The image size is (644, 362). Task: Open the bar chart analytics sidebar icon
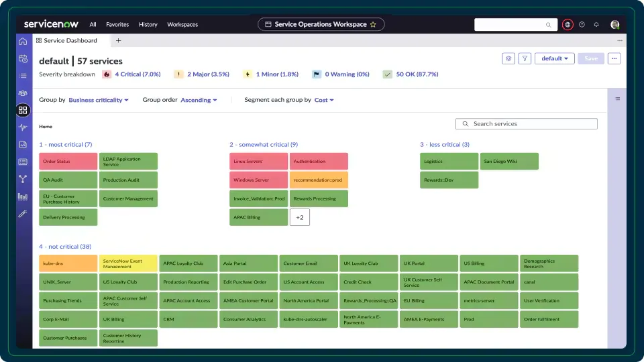click(x=23, y=196)
